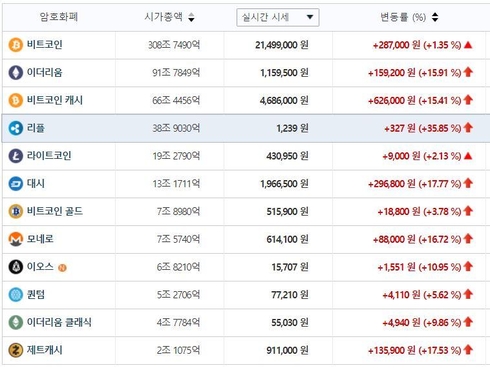Select the highlighted 리플 row price 1,239 원

(x=292, y=128)
